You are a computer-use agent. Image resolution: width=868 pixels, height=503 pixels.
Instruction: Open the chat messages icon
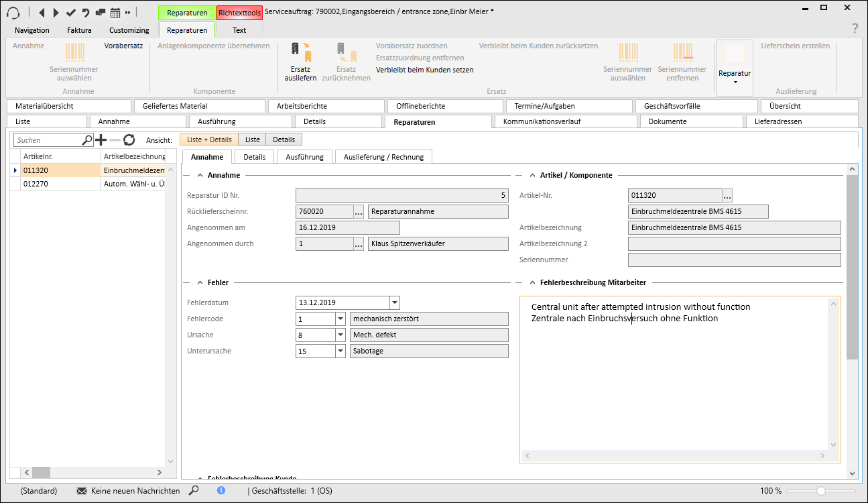[100, 12]
